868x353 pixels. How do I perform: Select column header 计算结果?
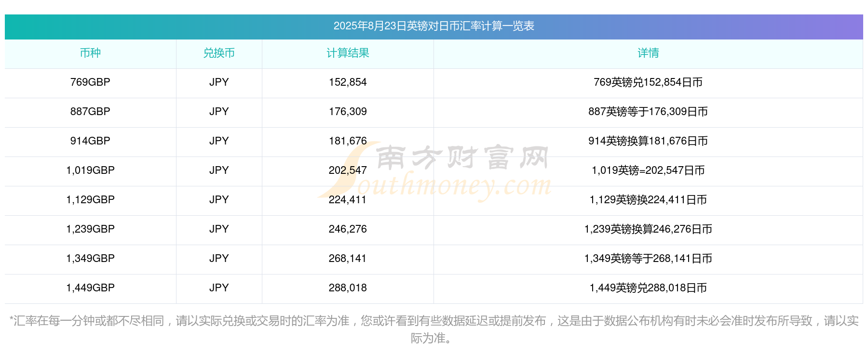(348, 53)
